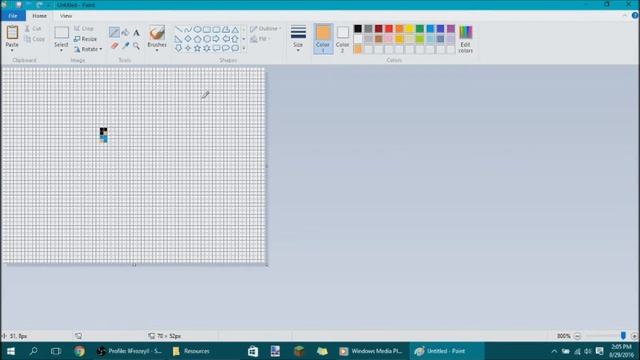Screen dimensions: 640x360
Task: Choose the Down arrow shape
Action: click(178, 48)
